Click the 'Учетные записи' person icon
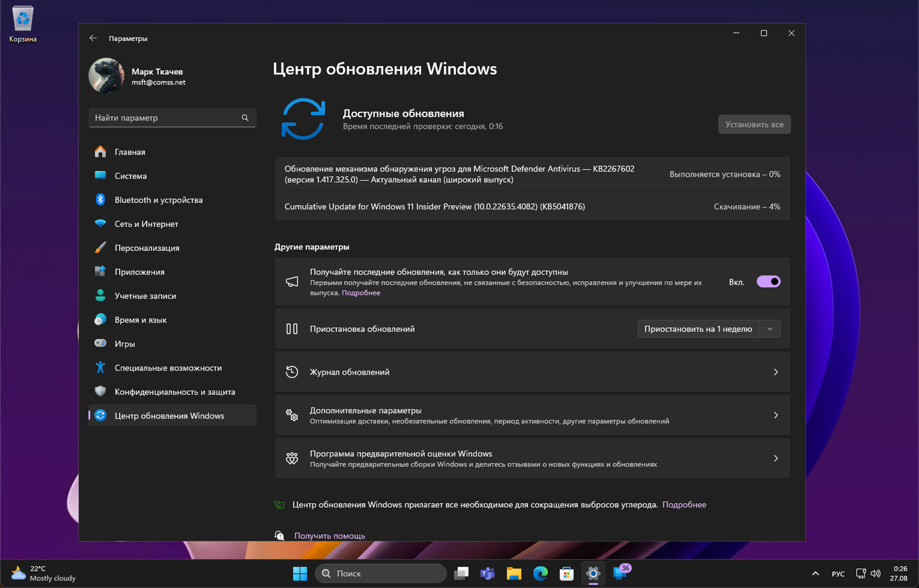 pyautogui.click(x=100, y=295)
